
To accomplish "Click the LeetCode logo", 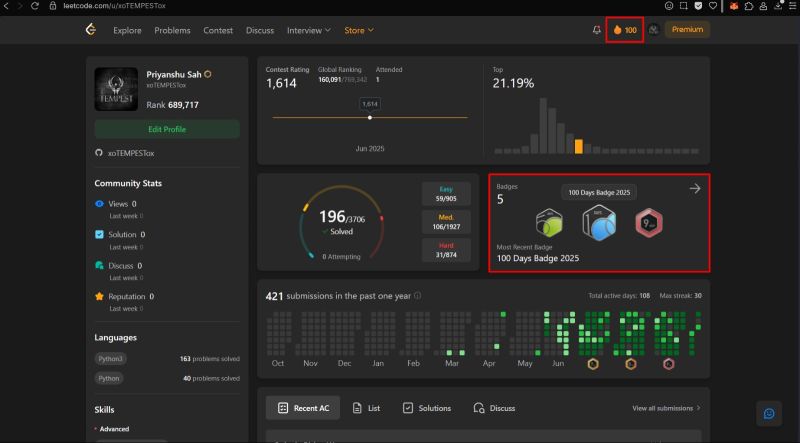I will [91, 30].
